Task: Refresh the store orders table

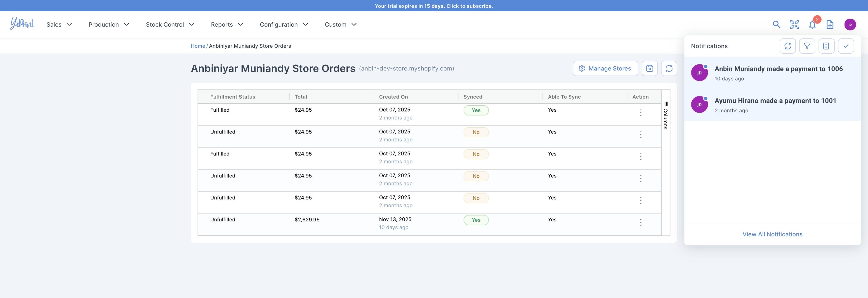Action: pos(669,68)
